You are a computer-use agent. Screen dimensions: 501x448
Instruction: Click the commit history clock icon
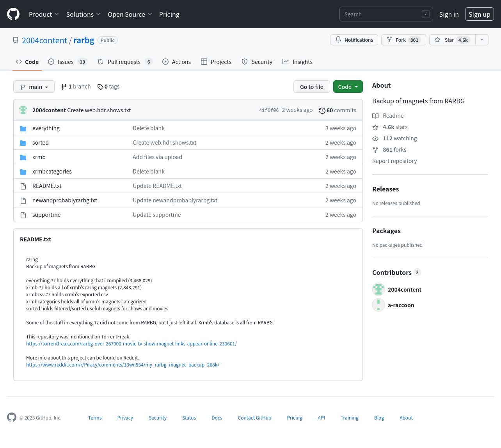(322, 111)
